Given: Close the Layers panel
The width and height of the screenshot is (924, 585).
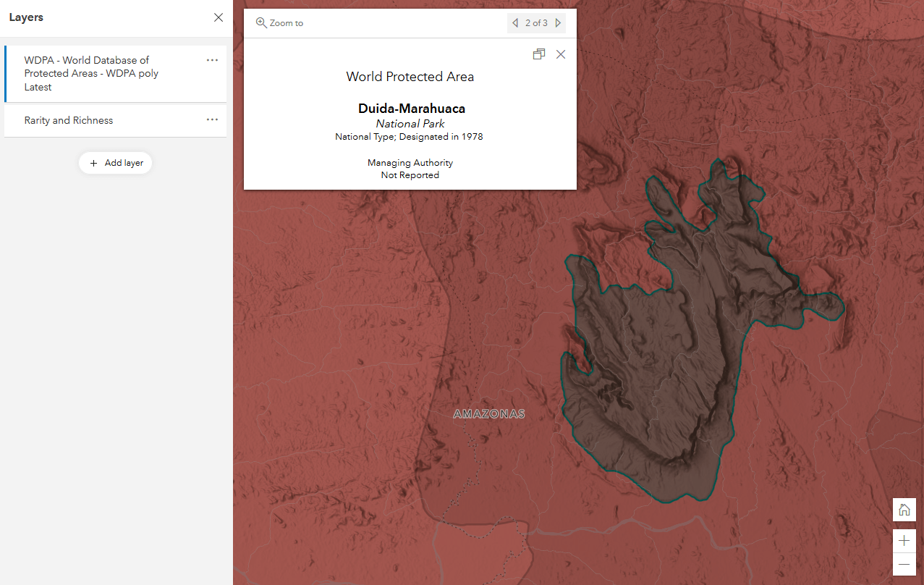Looking at the screenshot, I should pos(219,17).
